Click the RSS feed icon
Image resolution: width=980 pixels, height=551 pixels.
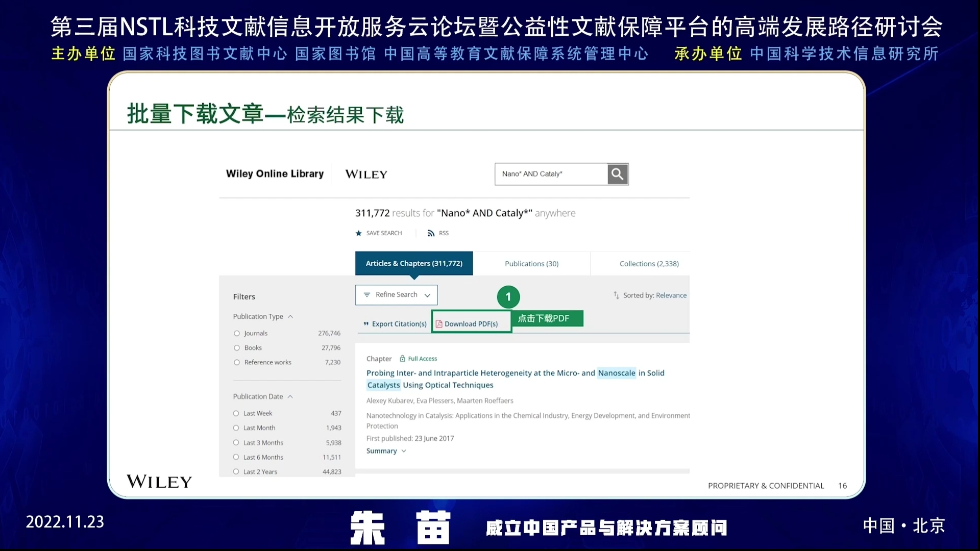(431, 233)
